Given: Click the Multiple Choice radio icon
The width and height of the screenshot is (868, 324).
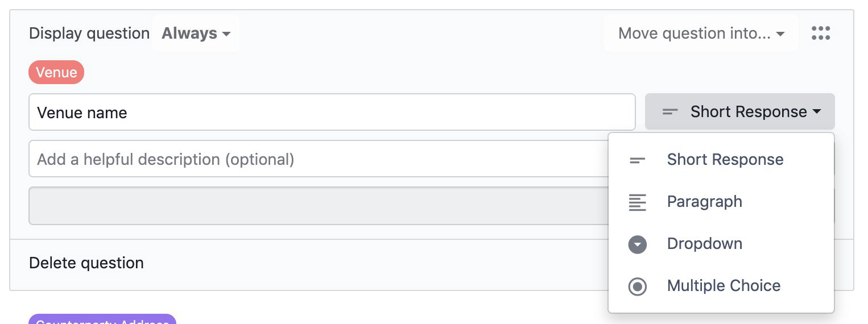Looking at the screenshot, I should (x=637, y=286).
